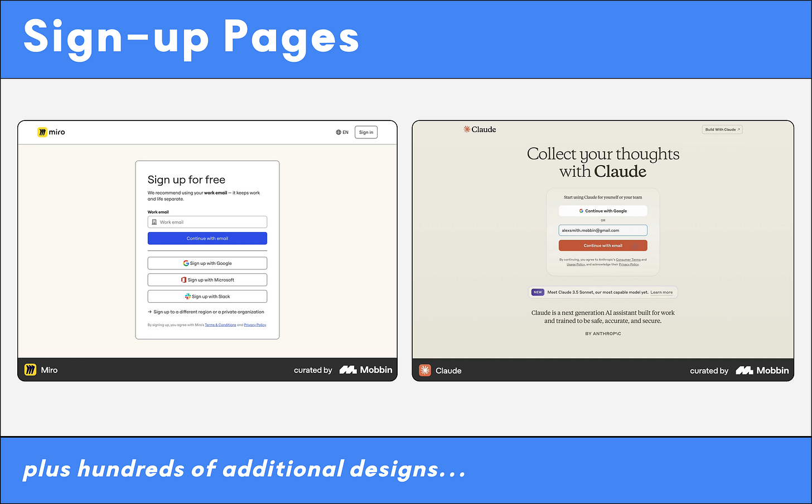812x504 pixels.
Task: Click the Microsoft Office icon in the sign-up button
Action: point(183,280)
